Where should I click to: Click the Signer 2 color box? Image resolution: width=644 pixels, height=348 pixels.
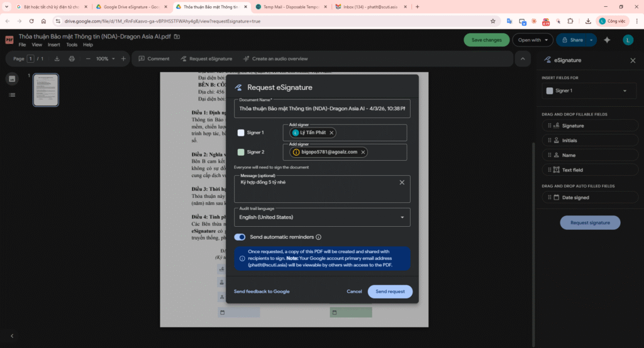click(x=241, y=152)
